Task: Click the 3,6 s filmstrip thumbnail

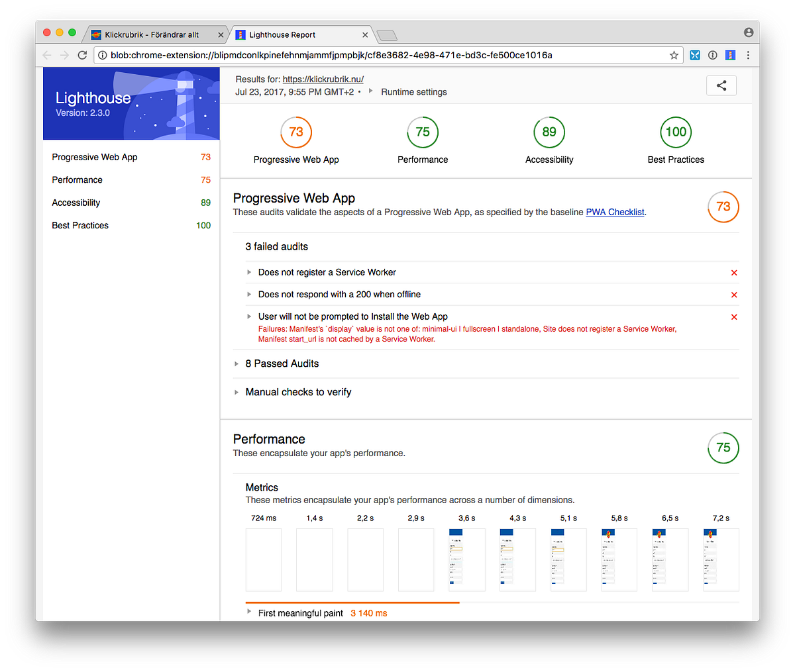Action: (x=466, y=559)
